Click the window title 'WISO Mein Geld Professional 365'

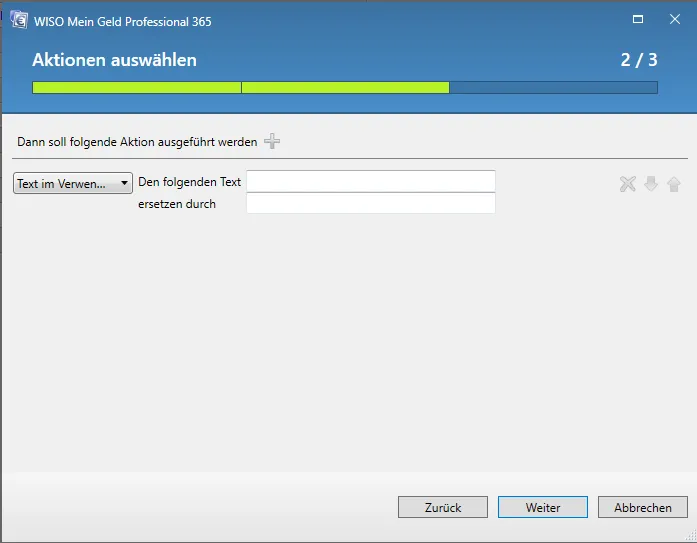(123, 21)
